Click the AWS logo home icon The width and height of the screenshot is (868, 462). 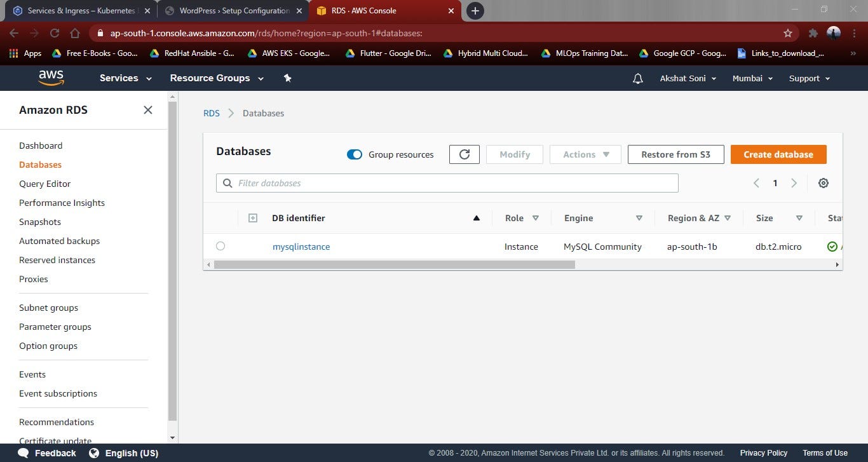[51, 78]
